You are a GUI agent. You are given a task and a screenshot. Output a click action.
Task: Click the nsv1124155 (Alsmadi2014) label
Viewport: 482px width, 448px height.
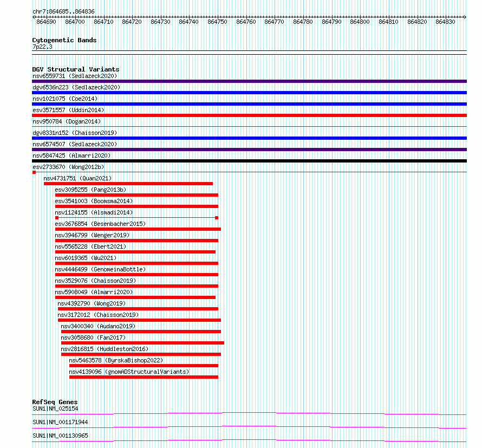(94, 212)
